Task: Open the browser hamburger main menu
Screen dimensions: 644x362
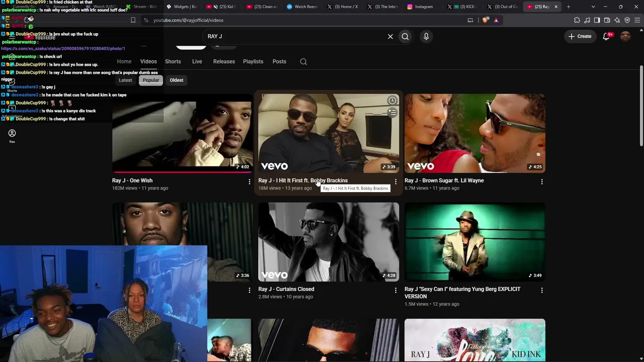Action: 637,20
